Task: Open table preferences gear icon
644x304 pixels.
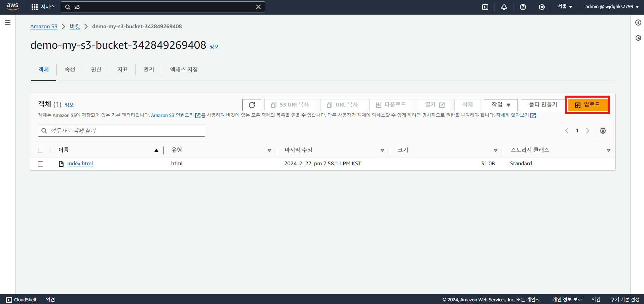Action: coord(603,131)
